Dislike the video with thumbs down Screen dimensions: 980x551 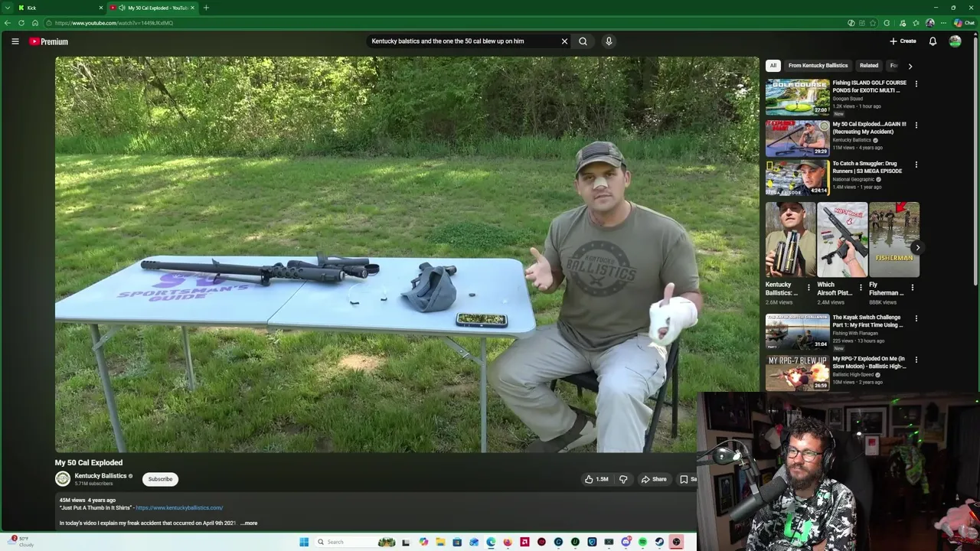coord(623,479)
